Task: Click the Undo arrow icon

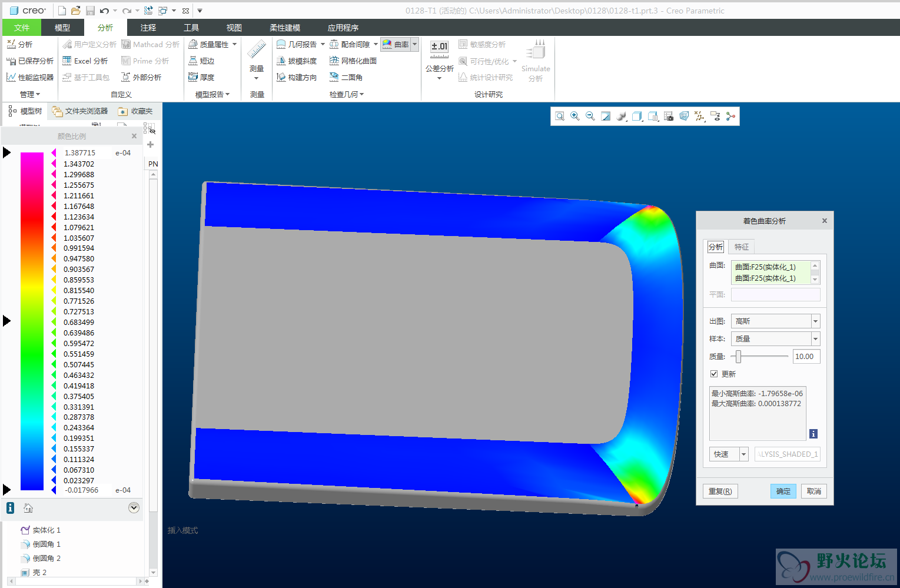Action: (x=104, y=11)
